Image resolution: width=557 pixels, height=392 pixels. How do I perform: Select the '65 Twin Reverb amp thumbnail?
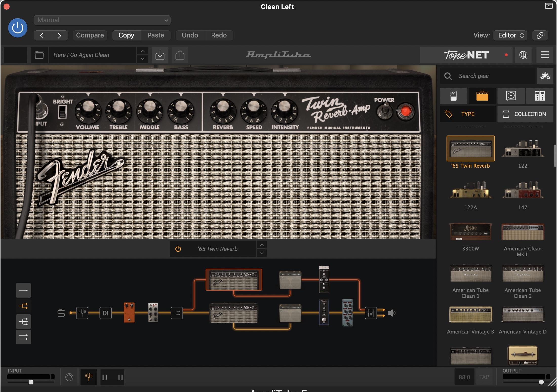point(470,149)
